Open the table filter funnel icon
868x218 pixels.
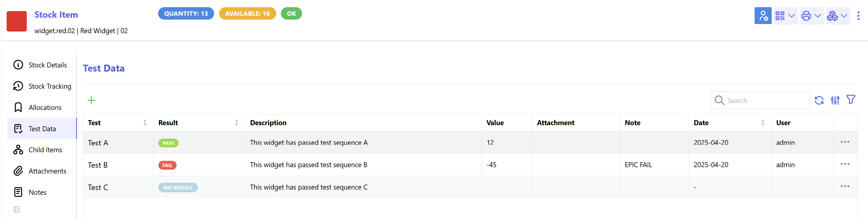[851, 99]
